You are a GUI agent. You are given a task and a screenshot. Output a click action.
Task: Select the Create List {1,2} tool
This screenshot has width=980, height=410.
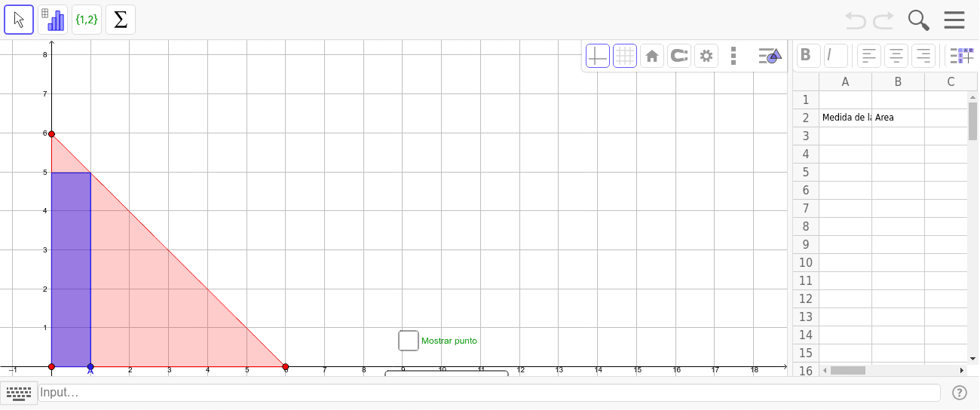[87, 20]
